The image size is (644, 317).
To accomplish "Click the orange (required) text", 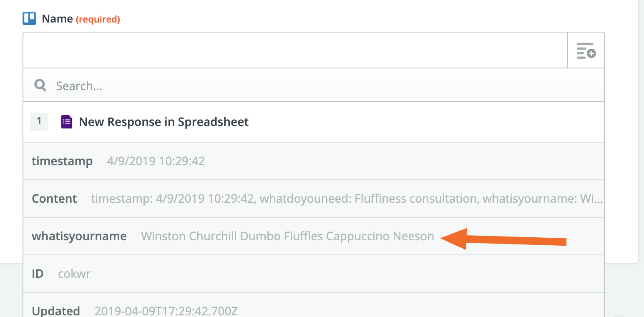I will 98,19.
